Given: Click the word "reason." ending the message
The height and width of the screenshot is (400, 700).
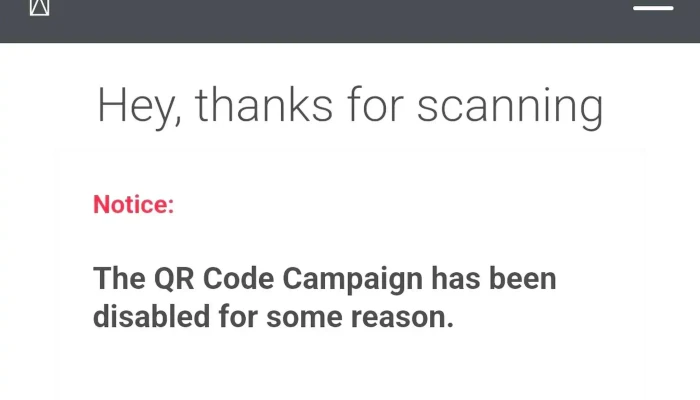Looking at the screenshot, I should 402,317.
